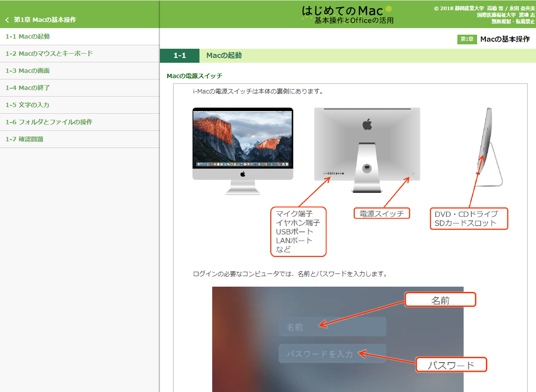Screen dimensions: 536x392
Task: Select 1-4 Macの終了 in sidebar
Action: [80, 88]
